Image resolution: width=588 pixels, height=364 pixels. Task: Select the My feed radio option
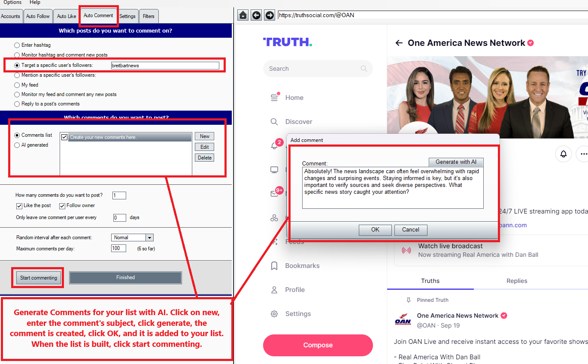pyautogui.click(x=17, y=85)
